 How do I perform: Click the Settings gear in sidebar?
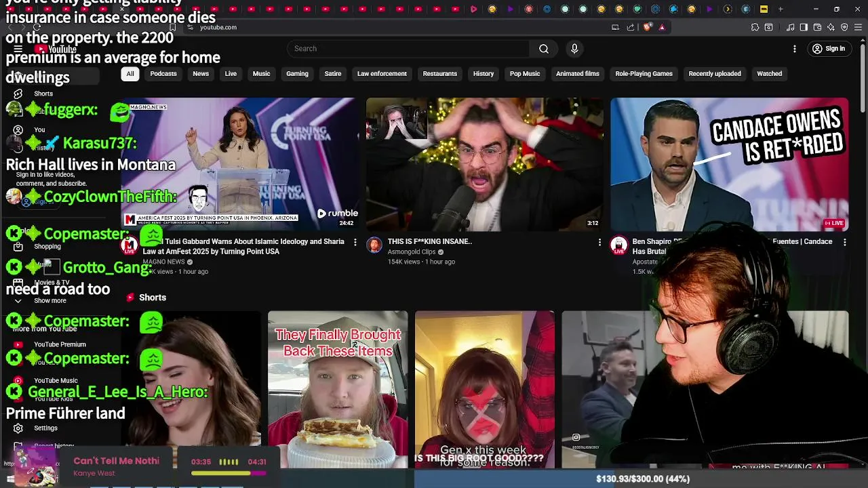[x=18, y=428]
